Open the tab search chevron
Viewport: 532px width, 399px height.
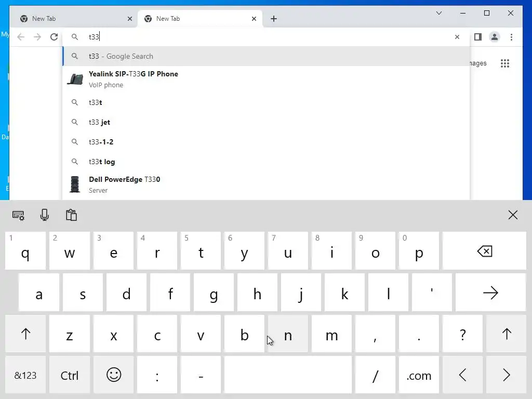coord(438,13)
